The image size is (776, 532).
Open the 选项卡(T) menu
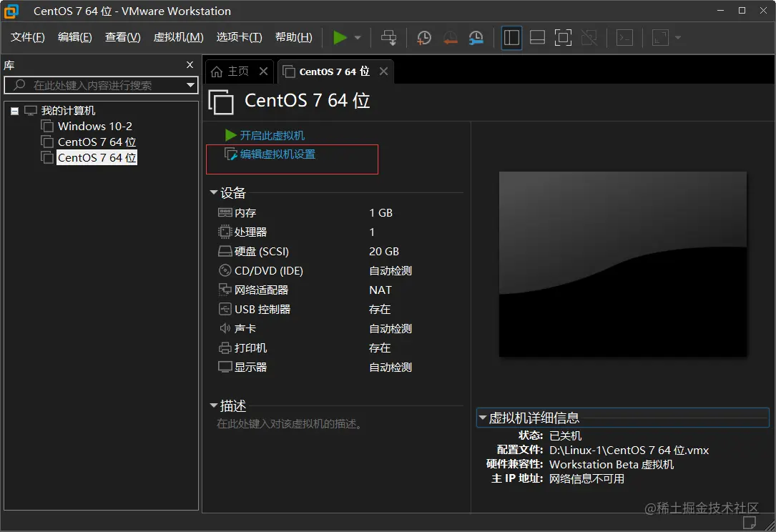239,37
